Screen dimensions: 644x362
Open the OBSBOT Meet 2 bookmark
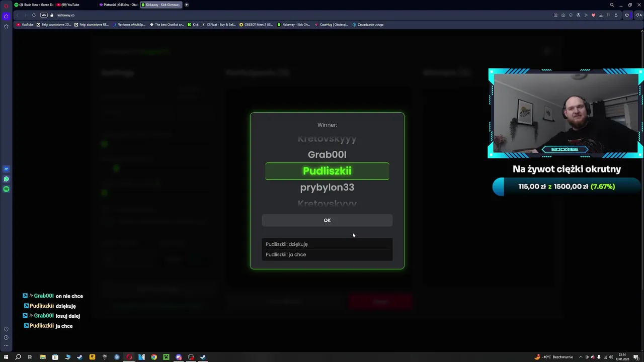pyautogui.click(x=256, y=25)
